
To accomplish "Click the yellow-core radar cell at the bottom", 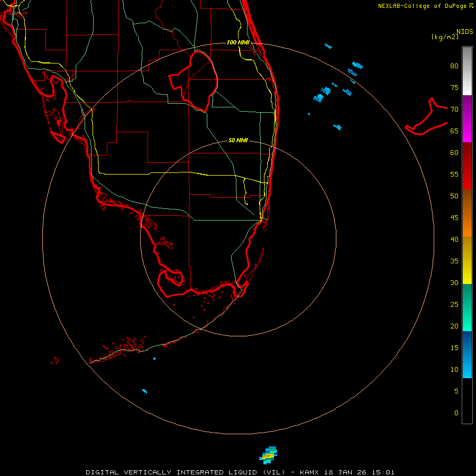I will point(268,455).
